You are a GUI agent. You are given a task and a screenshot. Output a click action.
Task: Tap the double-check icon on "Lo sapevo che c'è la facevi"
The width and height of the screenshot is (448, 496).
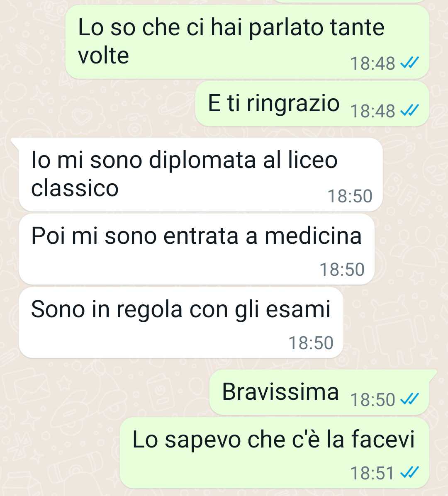click(409, 473)
